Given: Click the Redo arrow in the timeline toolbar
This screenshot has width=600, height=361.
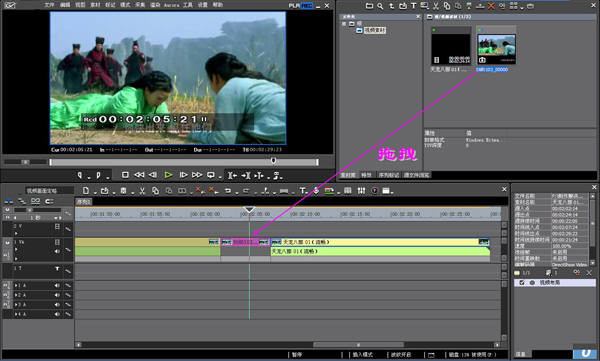Looking at the screenshot, I should click(x=246, y=191).
